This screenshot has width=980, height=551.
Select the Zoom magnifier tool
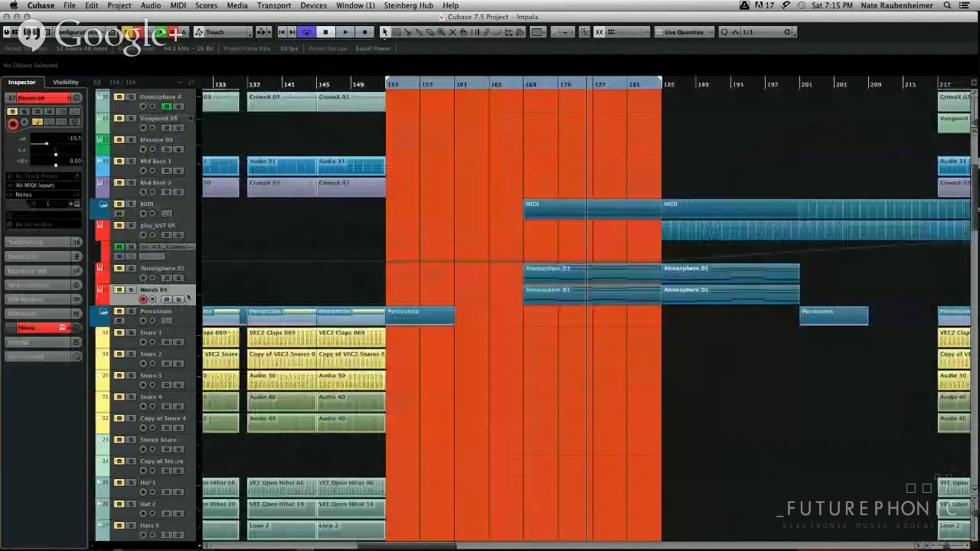pos(442,32)
